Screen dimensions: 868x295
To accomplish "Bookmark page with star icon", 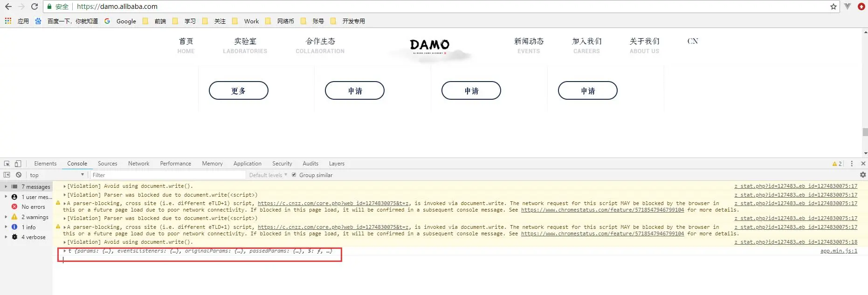I will 833,7.
